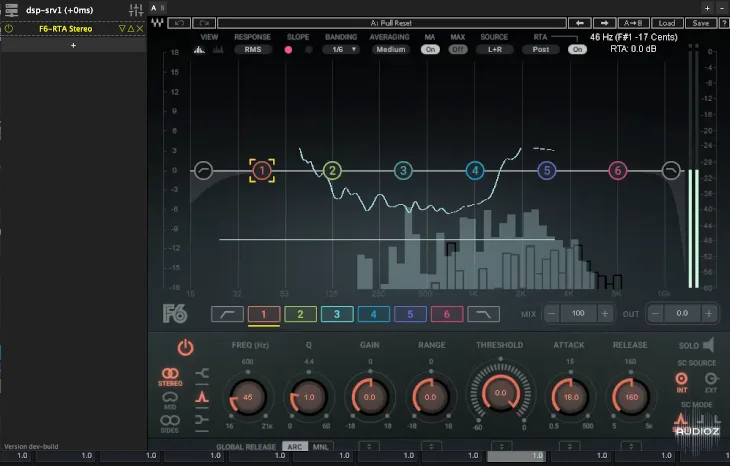Decrease OUT with the minus button
Viewport: 730px width, 466px height.
[x=656, y=314]
